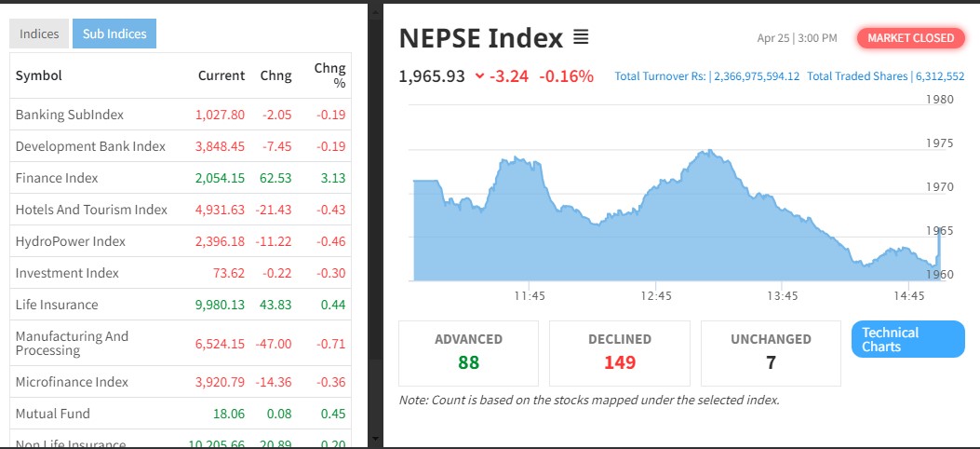Viewport: 980px width, 449px height.
Task: Select the Life Insurance sub index
Action: (x=57, y=305)
